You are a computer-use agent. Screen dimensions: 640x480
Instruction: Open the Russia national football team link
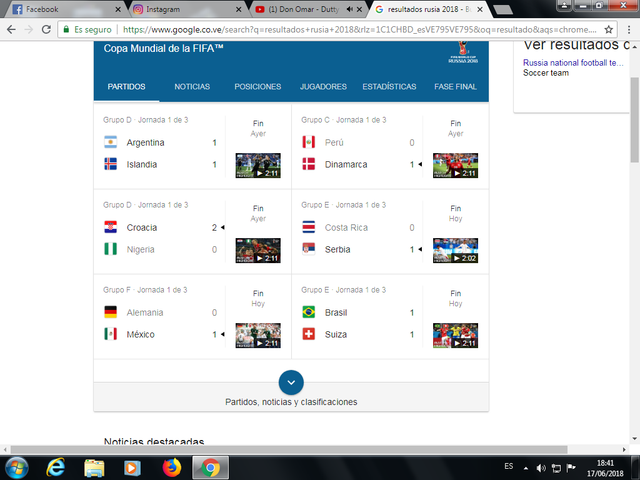[x=573, y=62]
